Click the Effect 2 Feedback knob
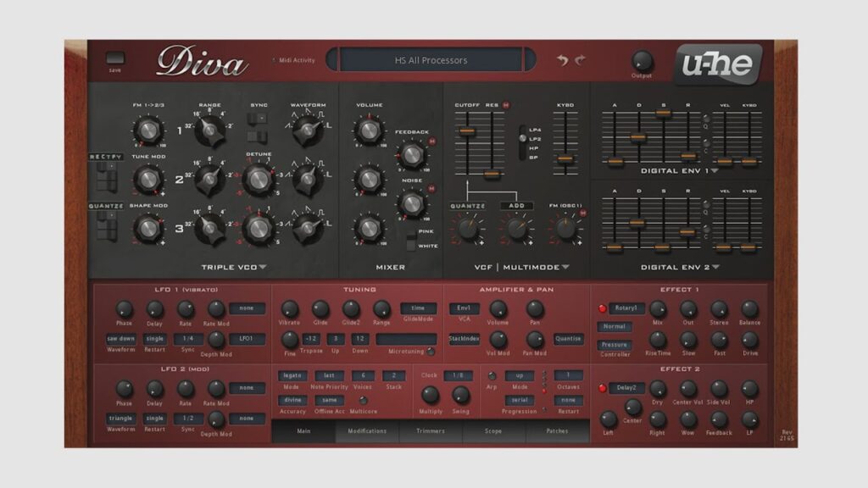 pyautogui.click(x=719, y=419)
